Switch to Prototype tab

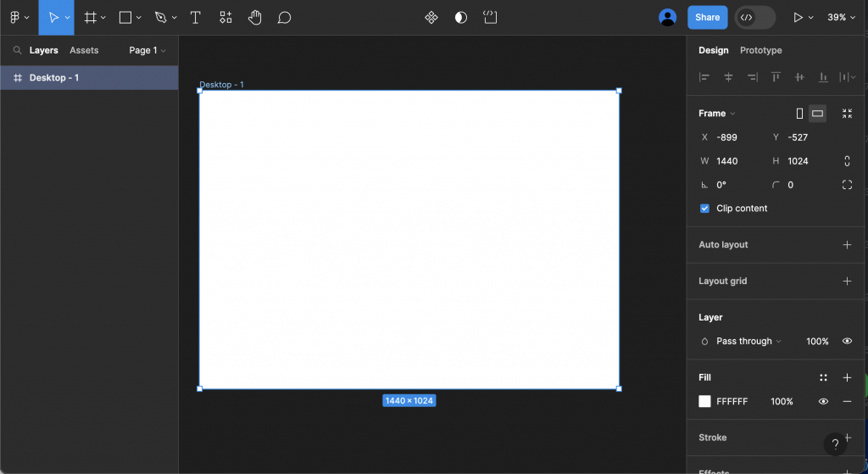click(760, 50)
